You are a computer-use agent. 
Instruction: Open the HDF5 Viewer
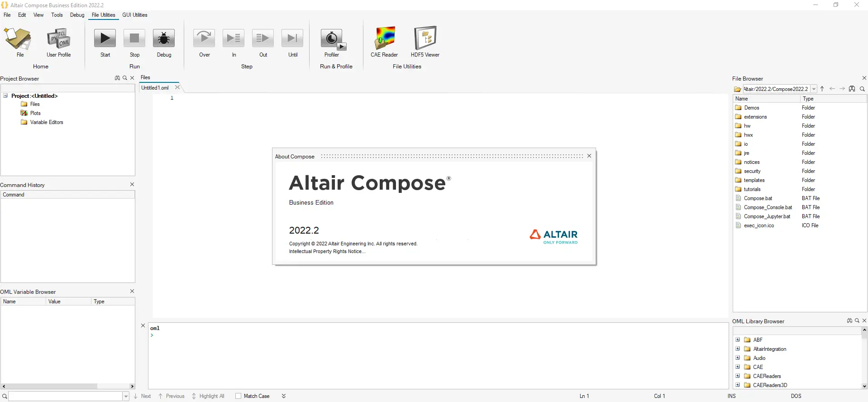[425, 42]
